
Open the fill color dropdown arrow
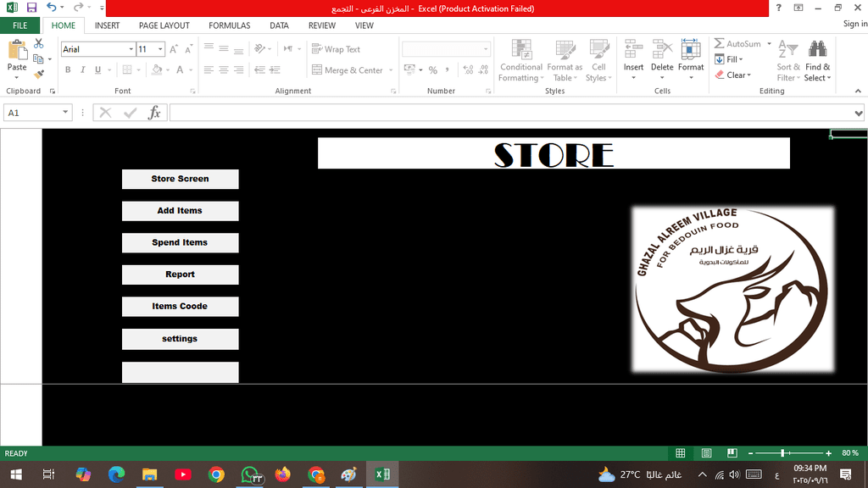[167, 70]
